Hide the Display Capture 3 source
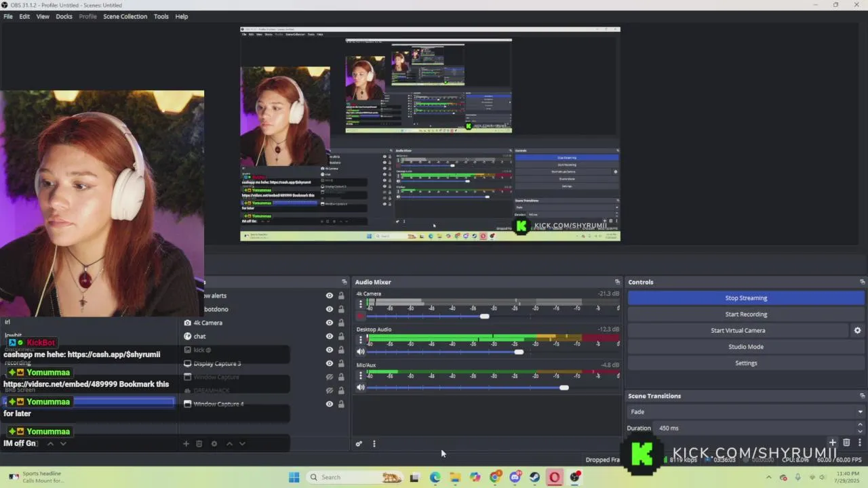The height and width of the screenshot is (488, 868). pyautogui.click(x=330, y=363)
